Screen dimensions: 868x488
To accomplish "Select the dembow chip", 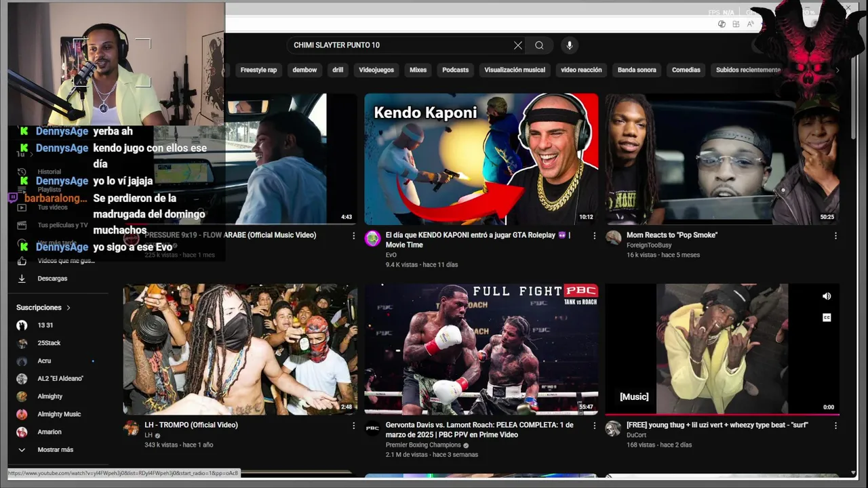I will tap(304, 70).
